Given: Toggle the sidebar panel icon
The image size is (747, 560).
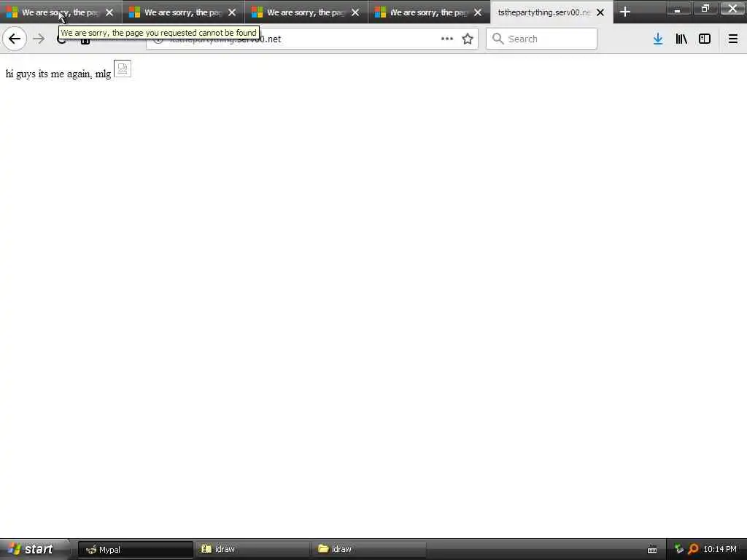Looking at the screenshot, I should tap(705, 39).
